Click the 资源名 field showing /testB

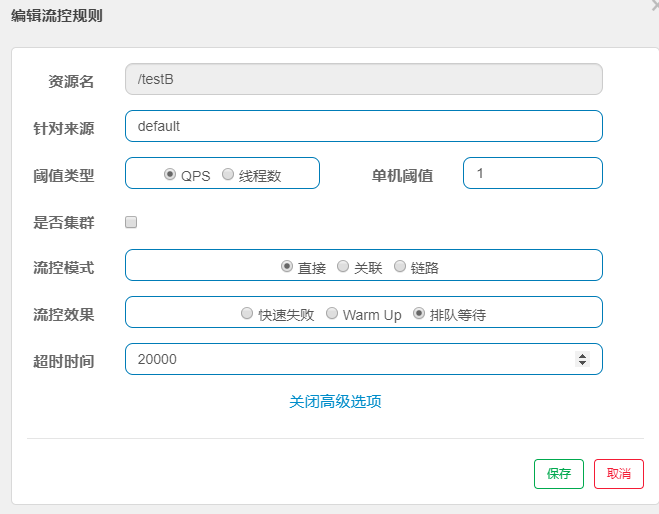click(364, 79)
